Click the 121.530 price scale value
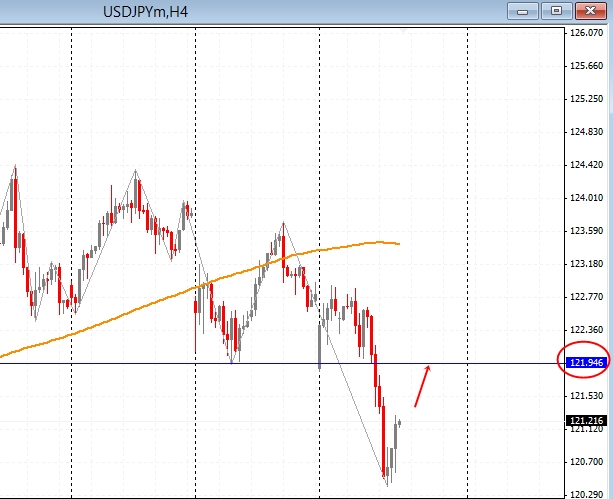The image size is (613, 499). 587,396
